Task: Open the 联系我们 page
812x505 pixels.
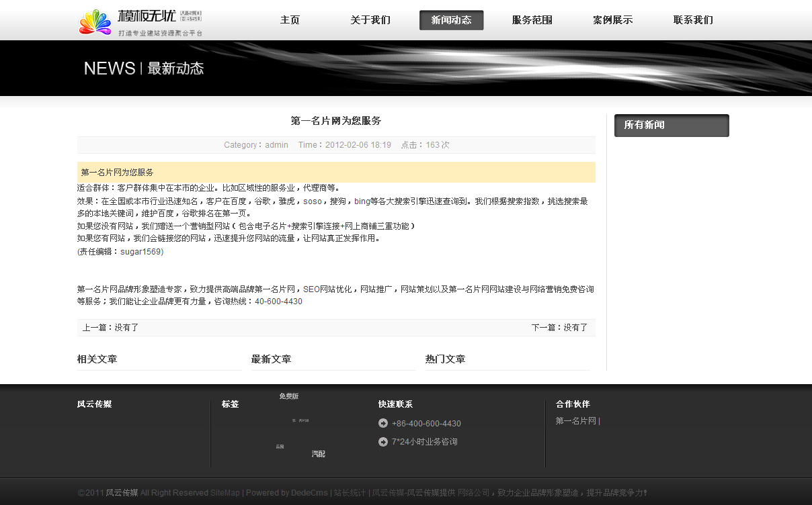Action: tap(693, 20)
